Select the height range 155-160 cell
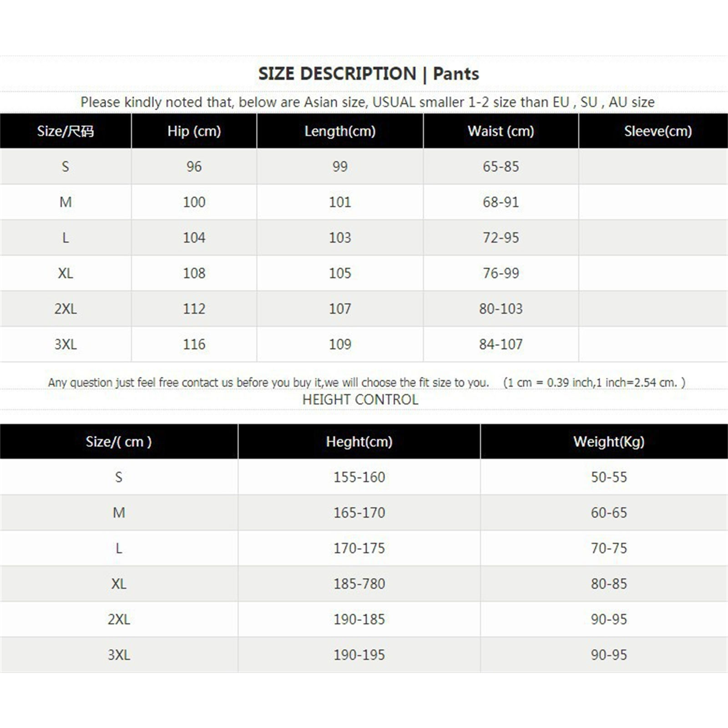 (359, 477)
